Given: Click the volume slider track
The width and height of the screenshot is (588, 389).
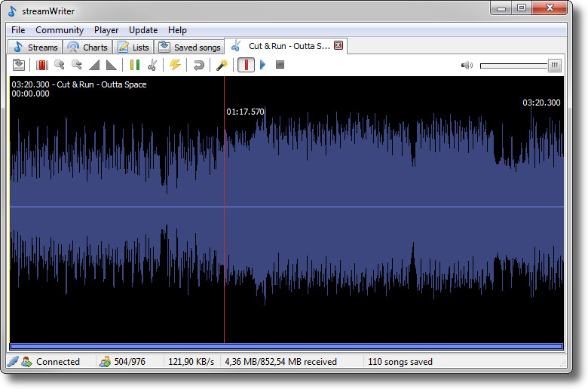Looking at the screenshot, I should point(514,66).
